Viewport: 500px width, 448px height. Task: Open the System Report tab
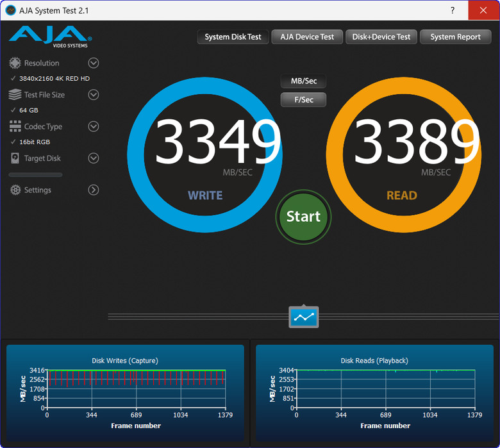pos(455,37)
